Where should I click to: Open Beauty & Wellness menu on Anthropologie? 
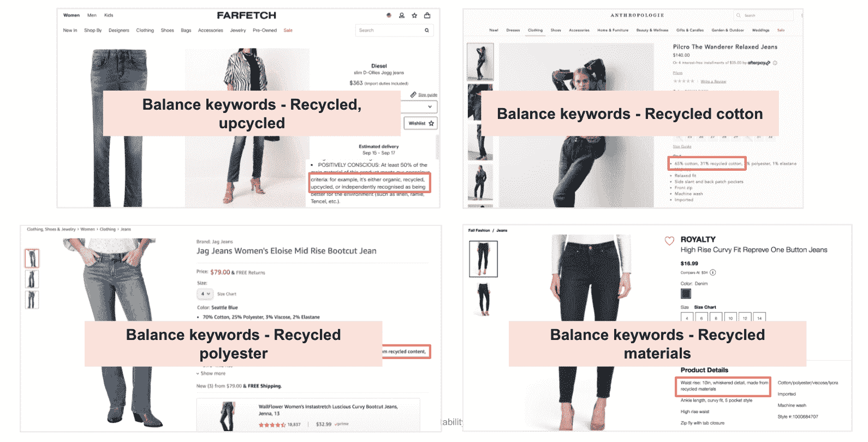click(652, 31)
